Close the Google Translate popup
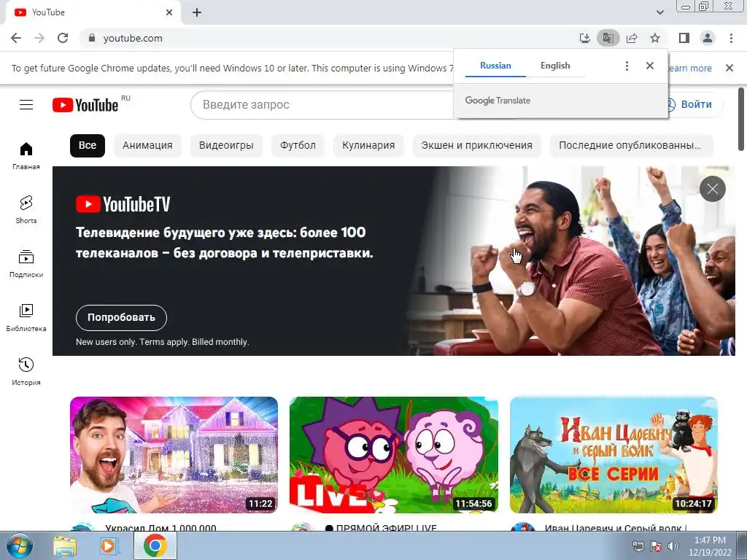The height and width of the screenshot is (560, 747). [x=650, y=66]
